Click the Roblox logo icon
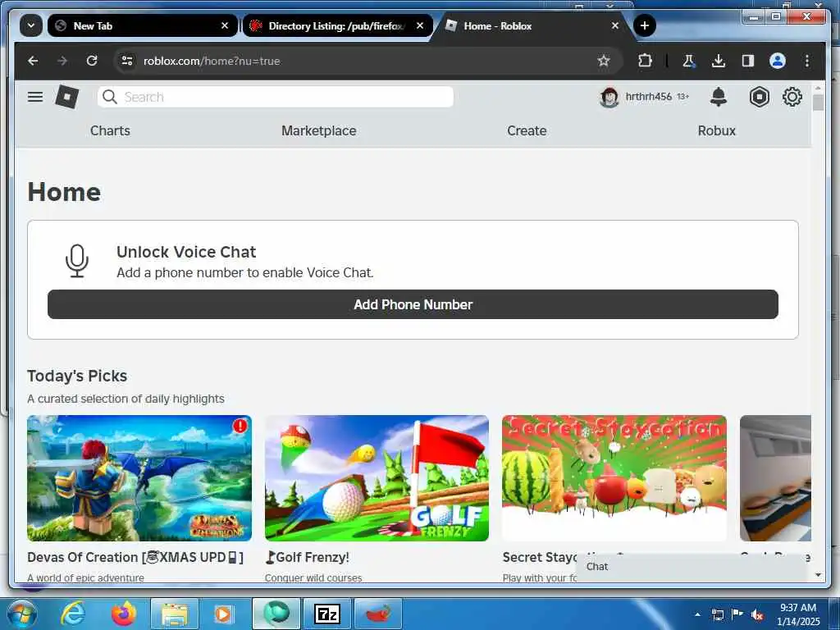The image size is (840, 630). coord(67,97)
